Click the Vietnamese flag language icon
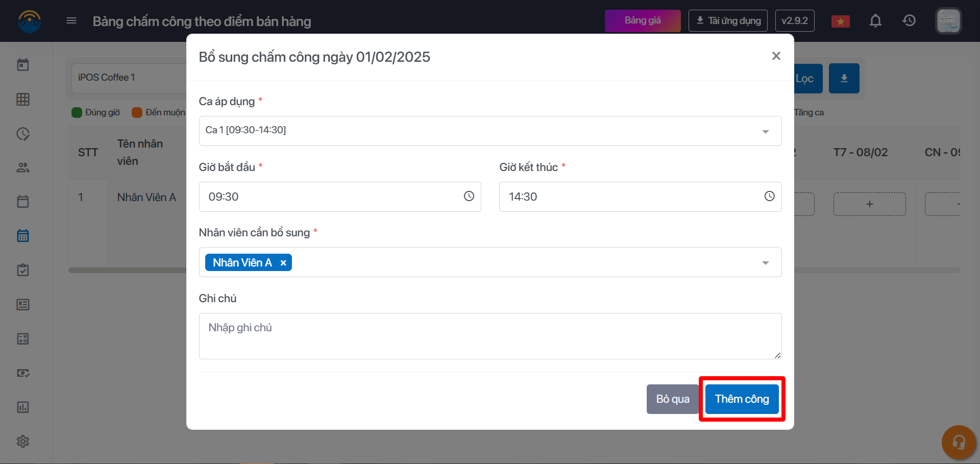This screenshot has height=464, width=980. (840, 21)
